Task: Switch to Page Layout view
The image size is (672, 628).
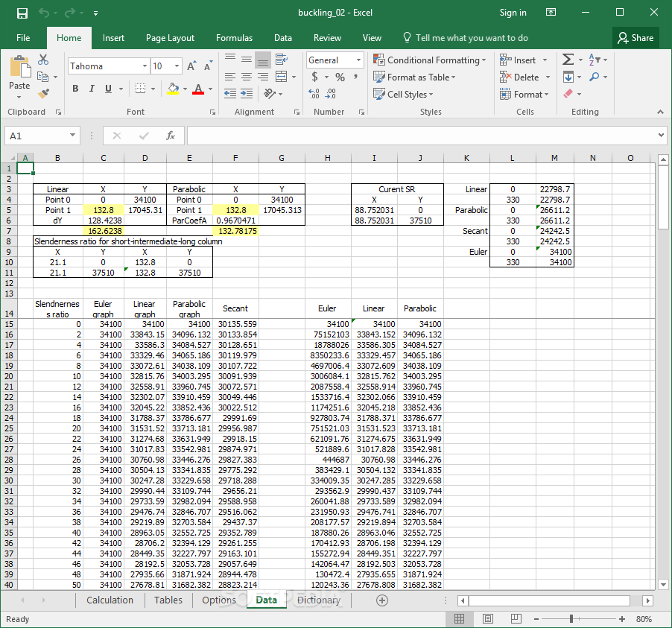Action: [x=487, y=618]
